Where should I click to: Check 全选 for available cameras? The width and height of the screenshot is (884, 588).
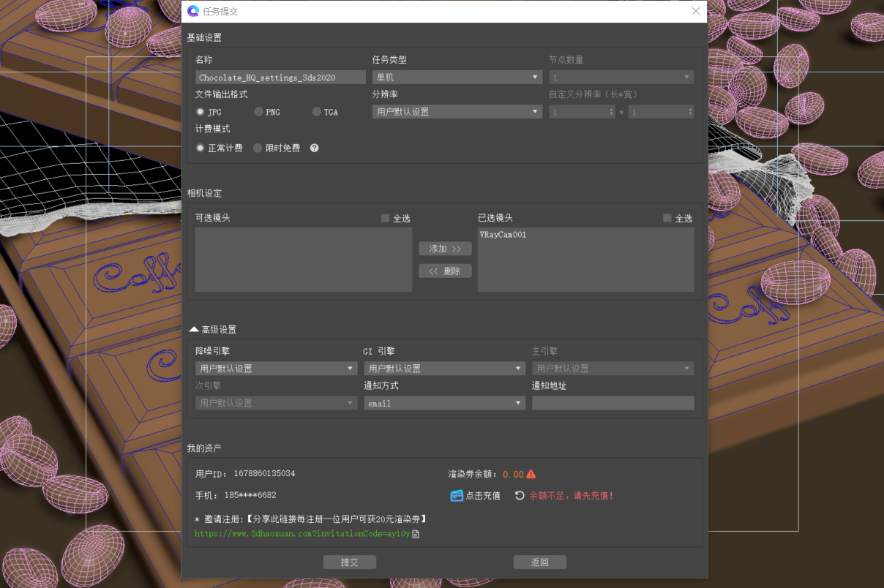pyautogui.click(x=386, y=218)
